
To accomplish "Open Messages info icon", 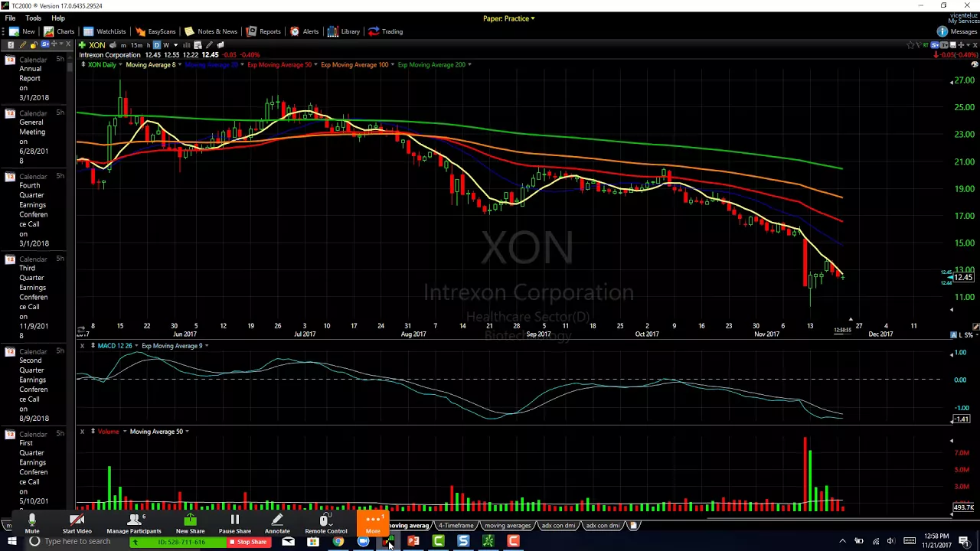I will tap(942, 31).
